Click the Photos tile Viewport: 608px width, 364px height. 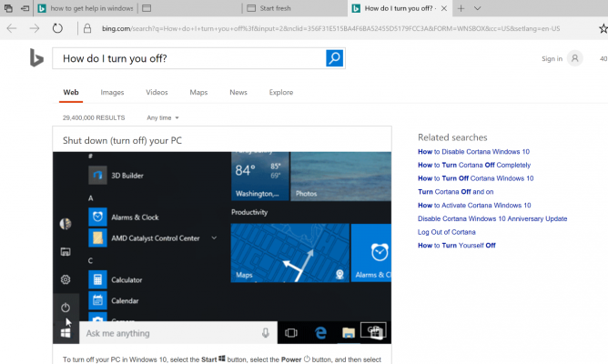(x=340, y=177)
